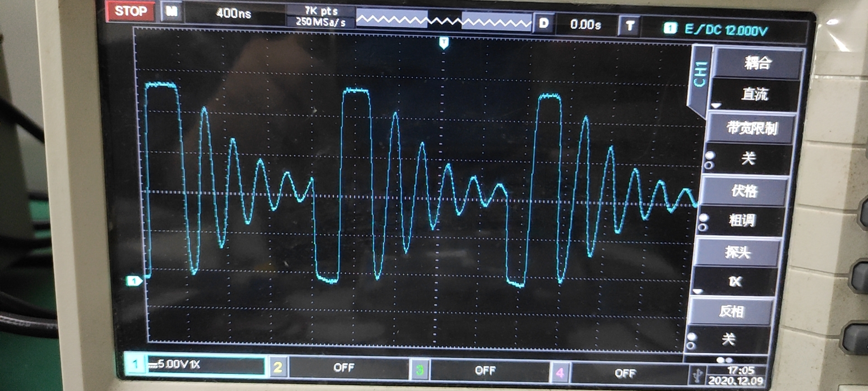Click the 5.00V 1X channel 1 scale field

pyautogui.click(x=206, y=365)
